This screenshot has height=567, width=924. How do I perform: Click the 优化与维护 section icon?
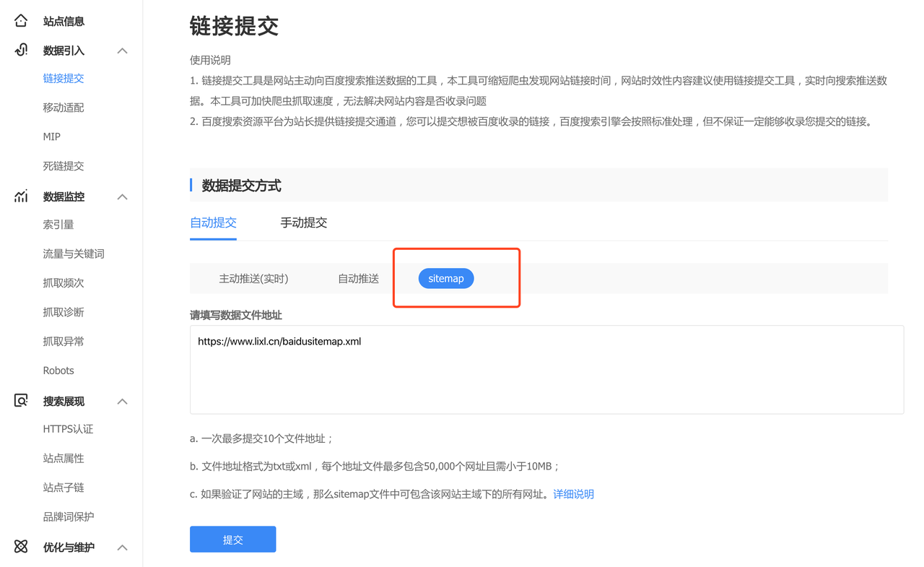click(x=21, y=547)
